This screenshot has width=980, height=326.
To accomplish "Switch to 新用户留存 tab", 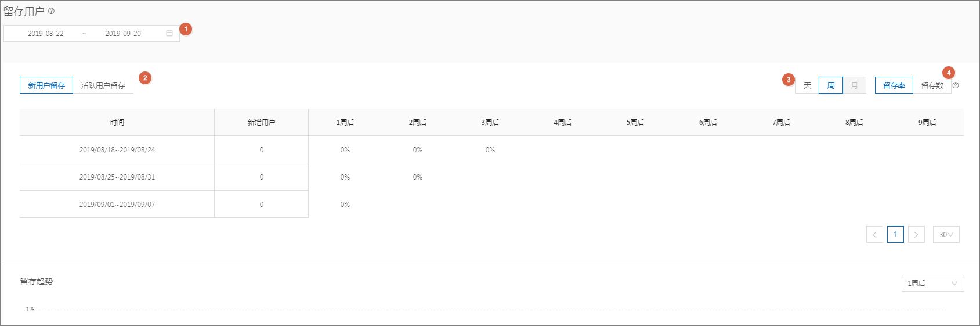I will (x=46, y=85).
